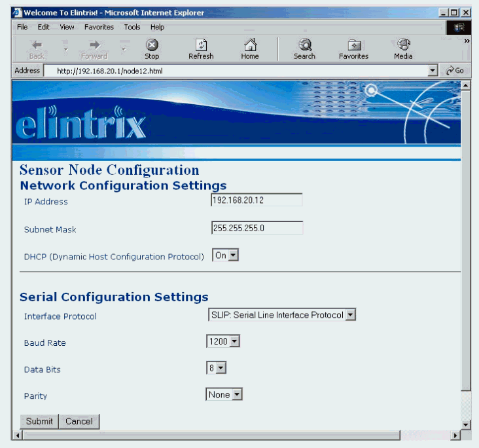Open the Tools menu
This screenshot has width=479, height=448.
click(132, 27)
